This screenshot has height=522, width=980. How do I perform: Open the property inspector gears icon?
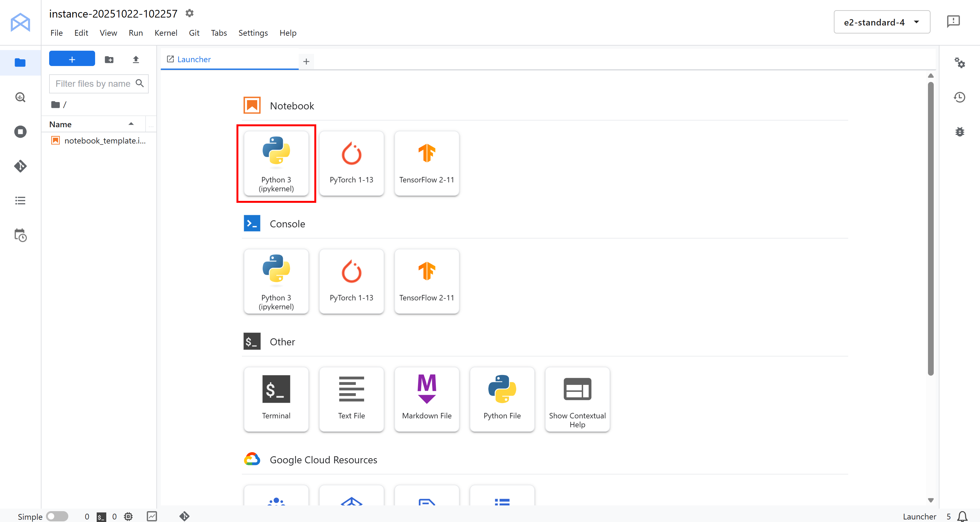click(960, 63)
